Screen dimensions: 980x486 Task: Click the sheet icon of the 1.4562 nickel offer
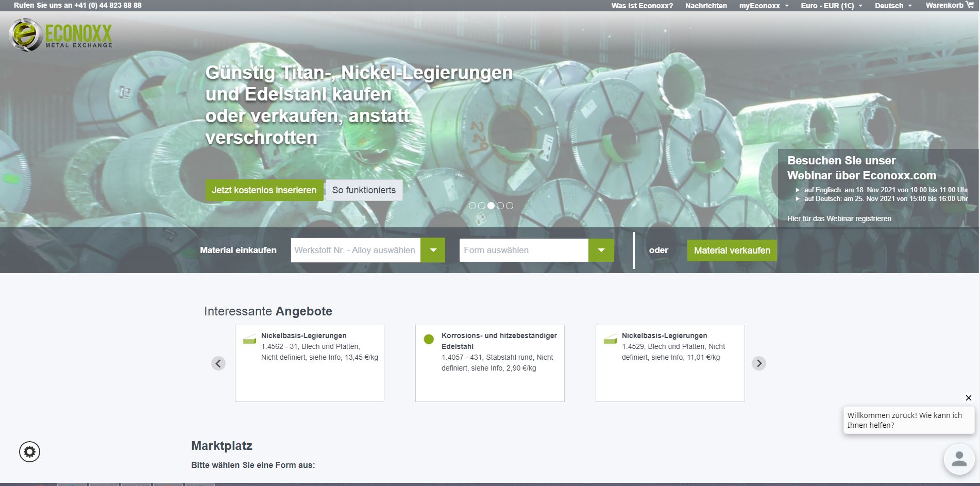click(x=249, y=340)
